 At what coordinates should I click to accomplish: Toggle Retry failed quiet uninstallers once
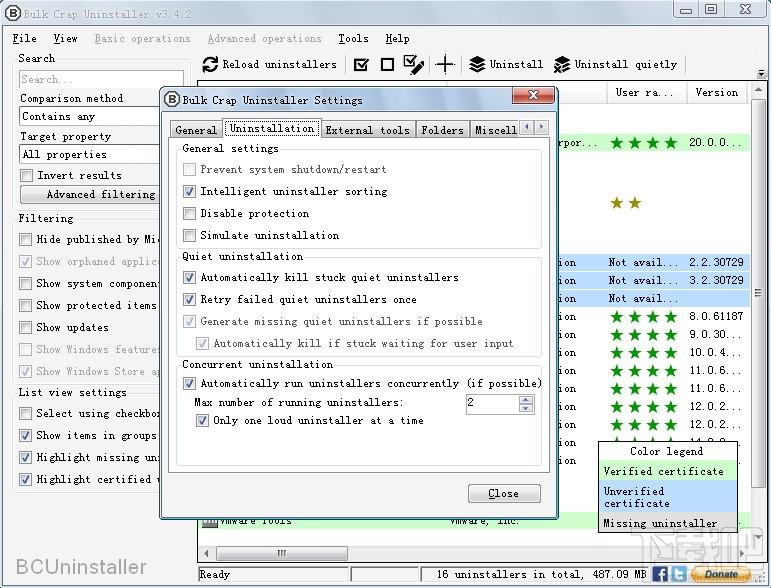(189, 299)
